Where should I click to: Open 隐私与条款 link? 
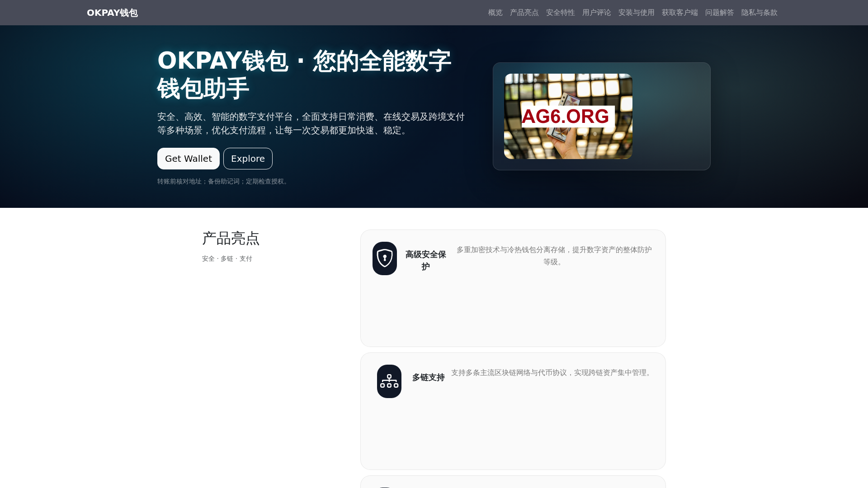pyautogui.click(x=759, y=13)
